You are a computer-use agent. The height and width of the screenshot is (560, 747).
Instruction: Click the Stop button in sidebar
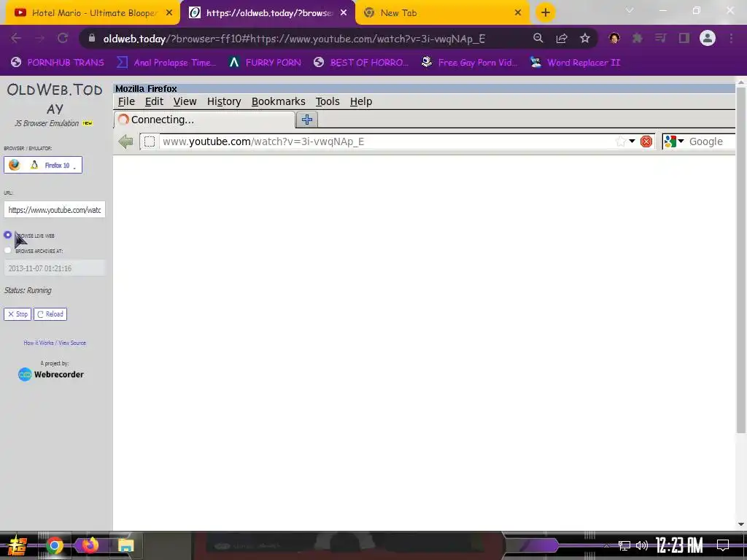(x=18, y=314)
